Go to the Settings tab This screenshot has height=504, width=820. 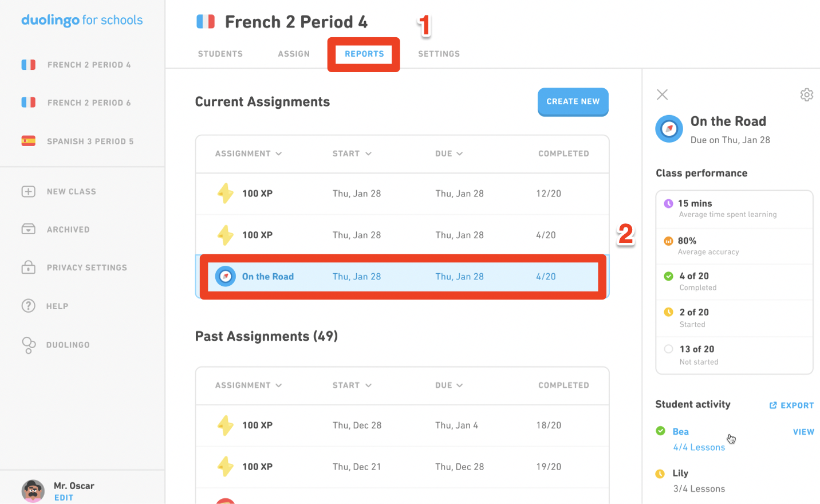pos(439,54)
